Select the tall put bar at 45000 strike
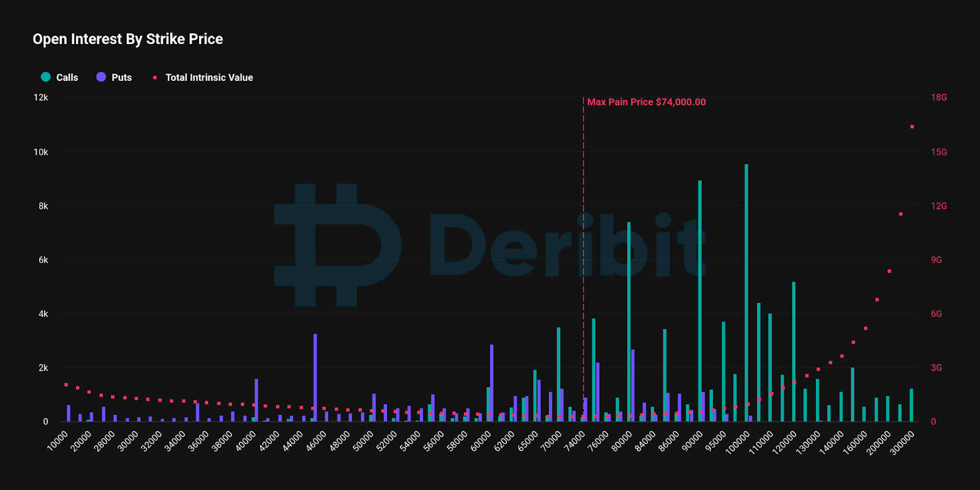 [x=315, y=377]
